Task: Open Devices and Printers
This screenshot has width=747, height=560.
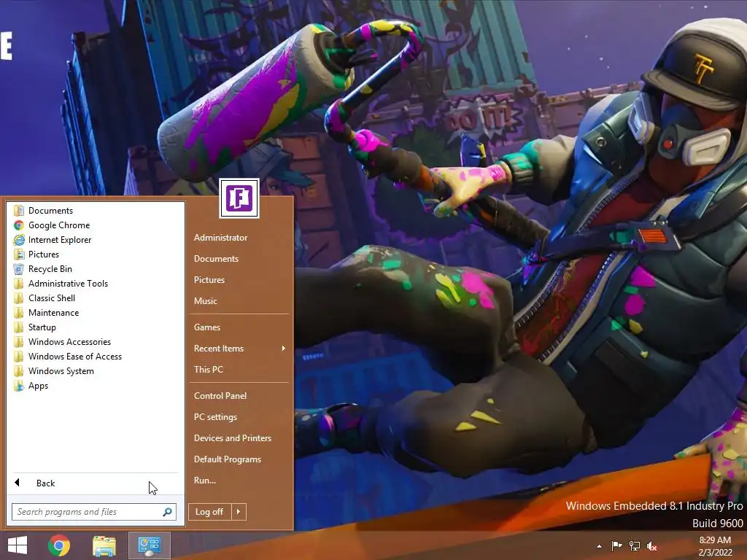Action: tap(233, 438)
